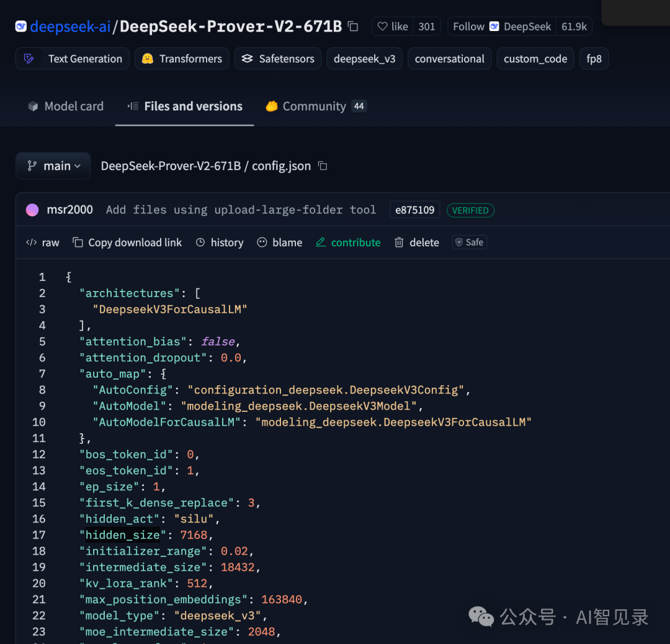This screenshot has width=670, height=644.
Task: Open the commit hash e875109
Action: (x=414, y=210)
